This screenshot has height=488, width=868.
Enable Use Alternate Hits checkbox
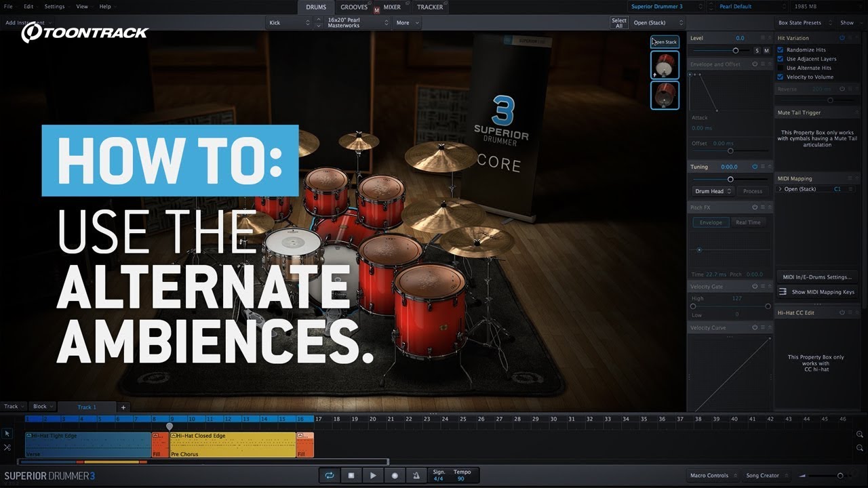[781, 68]
